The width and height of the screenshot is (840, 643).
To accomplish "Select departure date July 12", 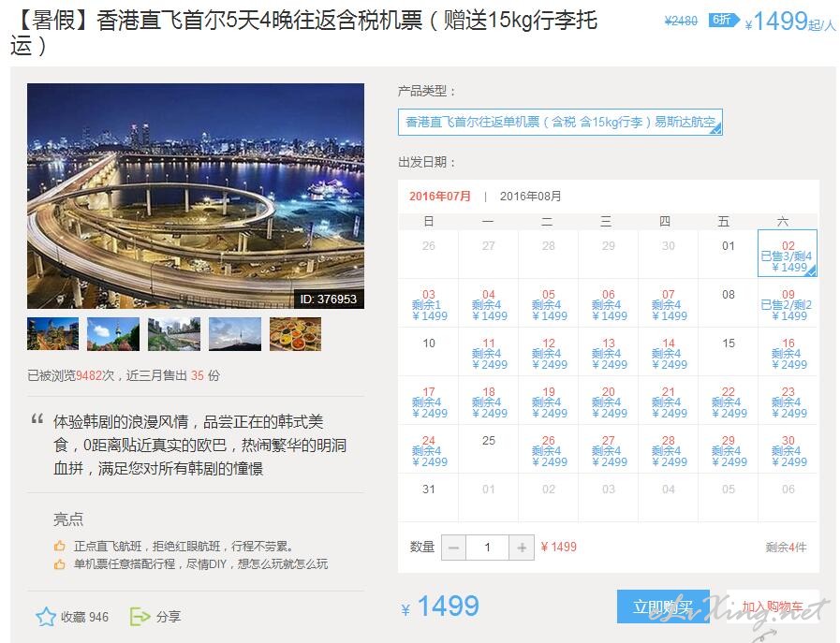I will tap(549, 352).
